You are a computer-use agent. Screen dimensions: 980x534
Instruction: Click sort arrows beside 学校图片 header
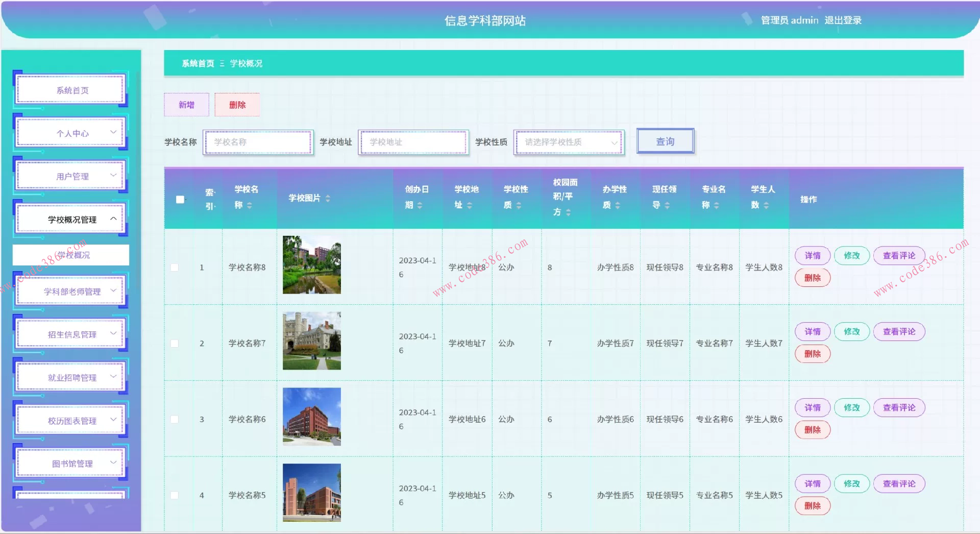tap(328, 198)
